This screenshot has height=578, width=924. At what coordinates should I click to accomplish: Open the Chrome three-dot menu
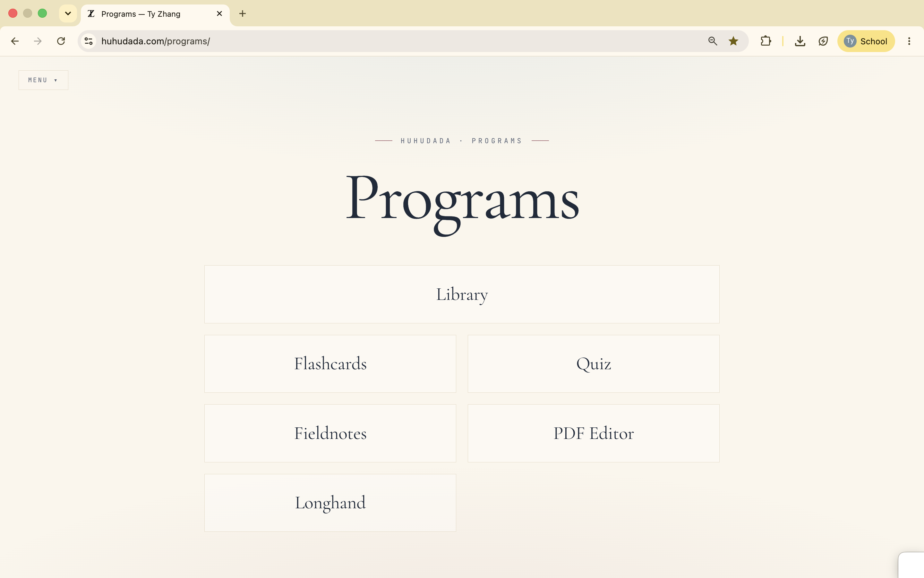909,41
